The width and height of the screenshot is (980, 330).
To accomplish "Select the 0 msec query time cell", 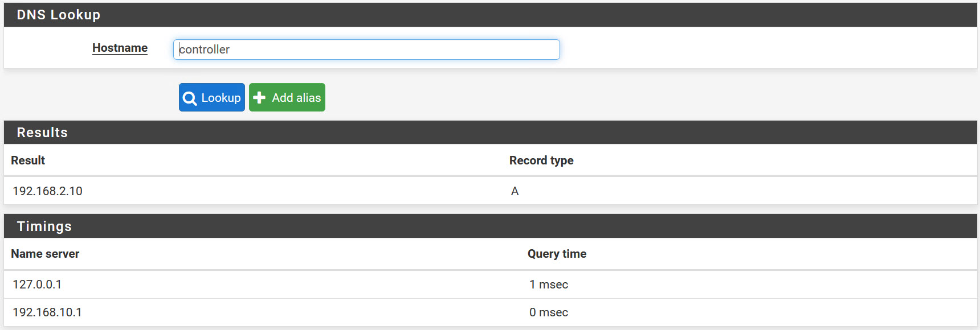I will (x=549, y=312).
